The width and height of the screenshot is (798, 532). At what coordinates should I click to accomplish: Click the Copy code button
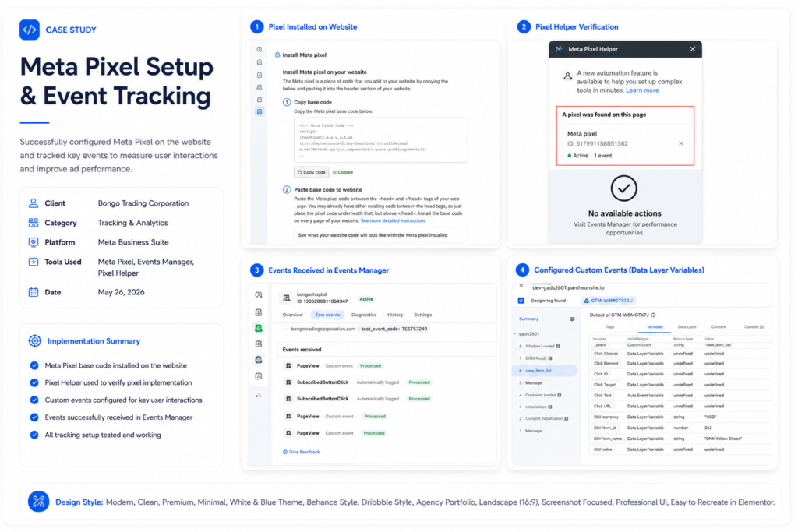click(x=312, y=172)
